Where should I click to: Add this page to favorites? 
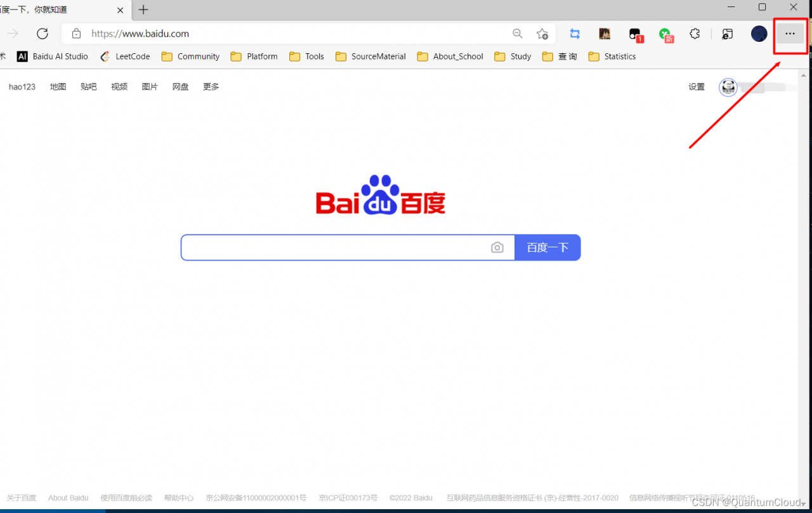click(542, 34)
